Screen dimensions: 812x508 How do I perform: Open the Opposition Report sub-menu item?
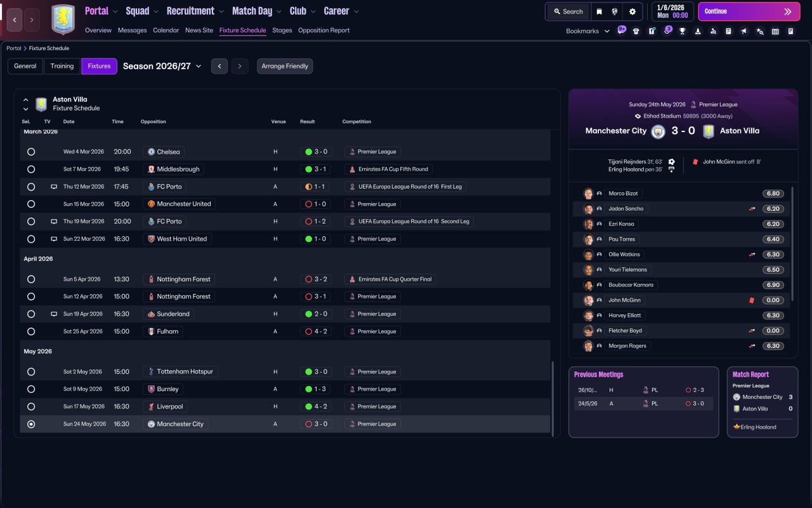point(324,30)
